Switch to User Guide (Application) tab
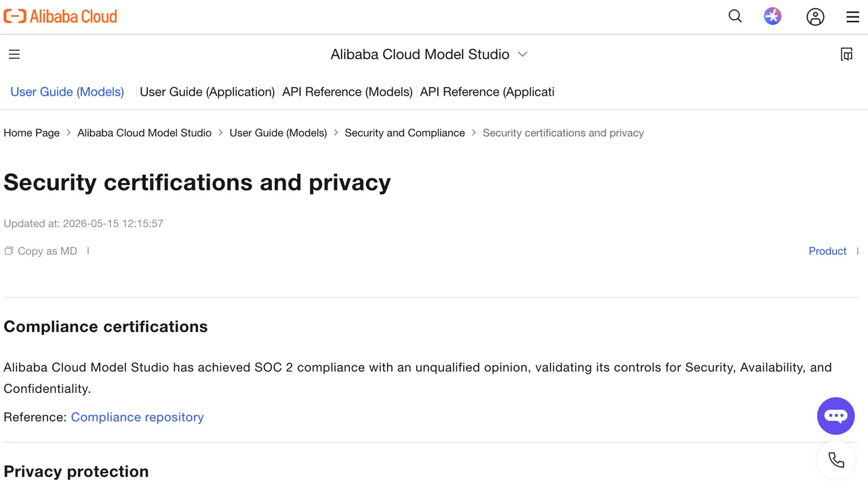 pos(207,91)
